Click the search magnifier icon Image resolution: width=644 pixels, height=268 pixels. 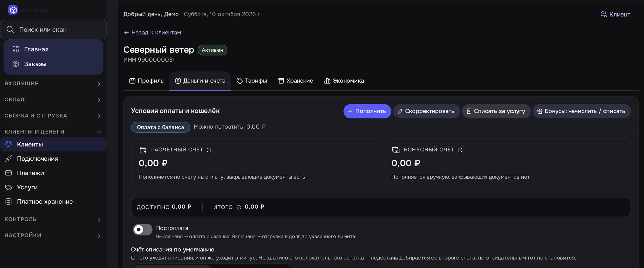click(x=10, y=30)
